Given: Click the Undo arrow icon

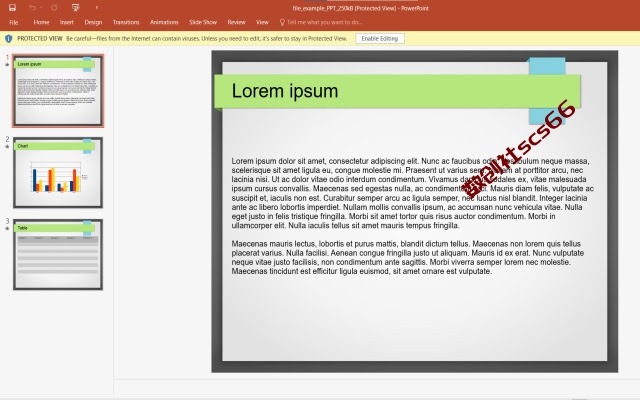Looking at the screenshot, I should 33,7.
